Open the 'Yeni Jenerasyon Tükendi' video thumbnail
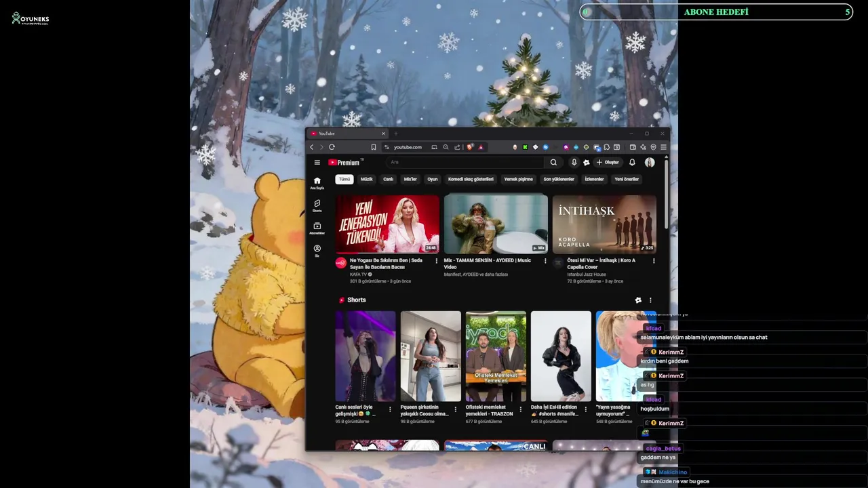868x488 pixels. 387,224
